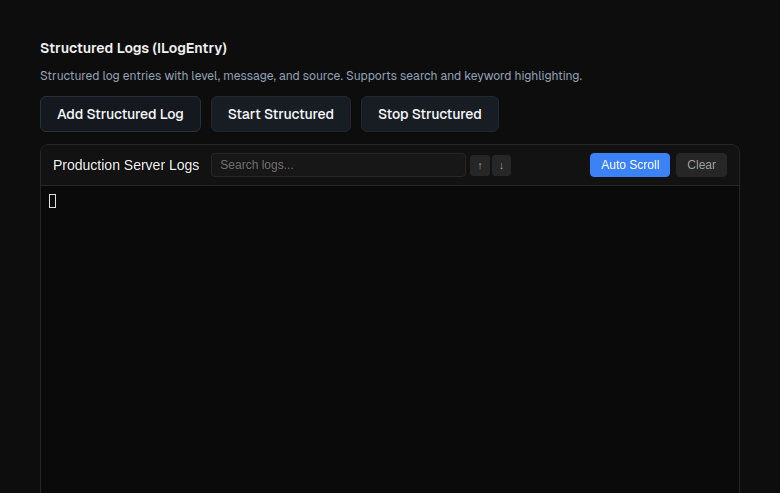This screenshot has height=493, width=780.
Task: Append one structured entry to the log
Action: click(x=120, y=114)
